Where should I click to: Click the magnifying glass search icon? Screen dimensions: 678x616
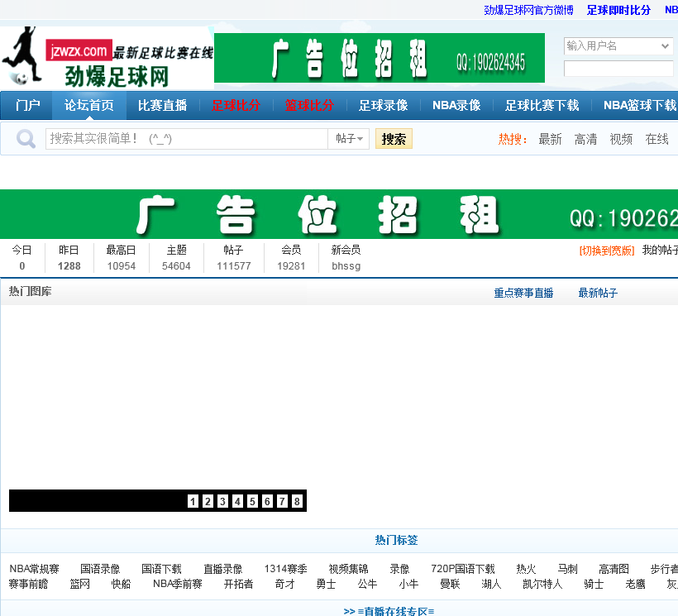pyautogui.click(x=26, y=139)
